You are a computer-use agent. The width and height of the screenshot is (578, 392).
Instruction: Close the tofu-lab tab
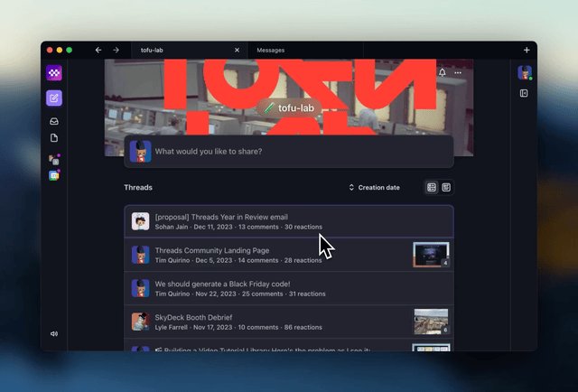[x=237, y=51]
